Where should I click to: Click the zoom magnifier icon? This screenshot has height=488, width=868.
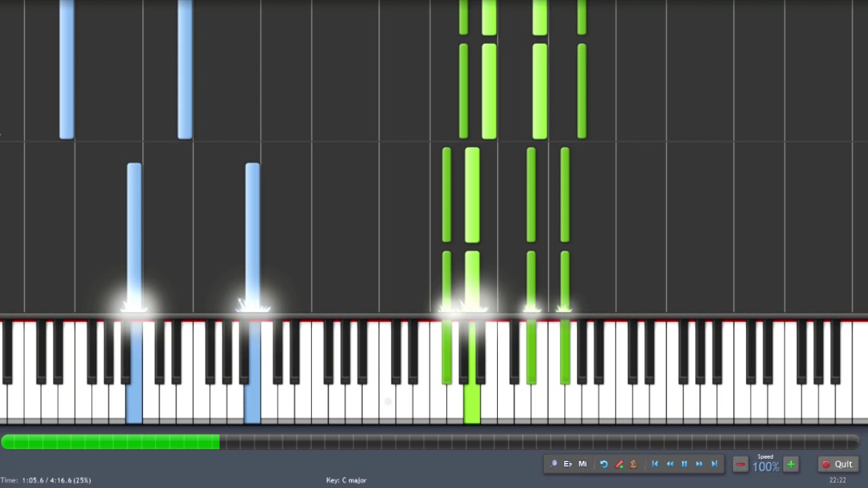(553, 464)
